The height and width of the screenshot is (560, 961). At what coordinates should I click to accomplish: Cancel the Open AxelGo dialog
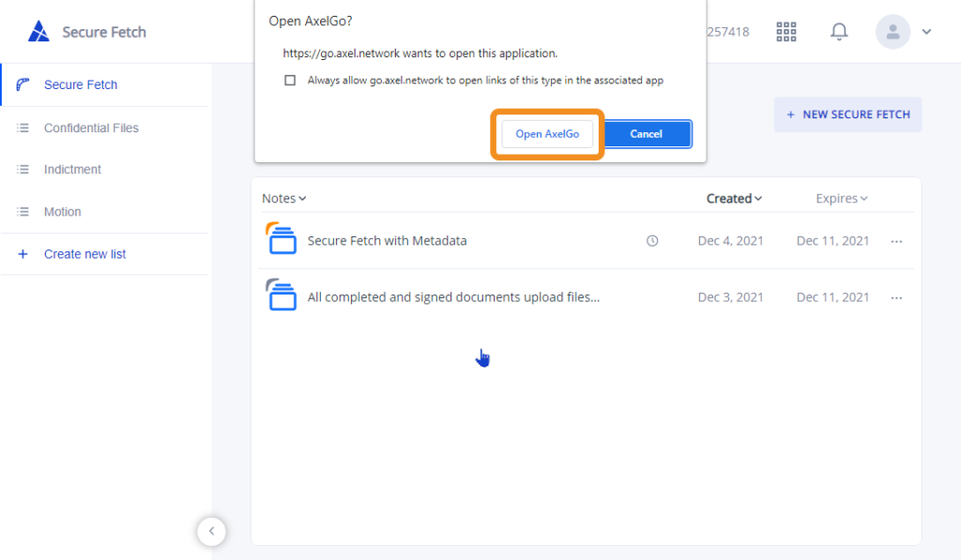click(646, 134)
